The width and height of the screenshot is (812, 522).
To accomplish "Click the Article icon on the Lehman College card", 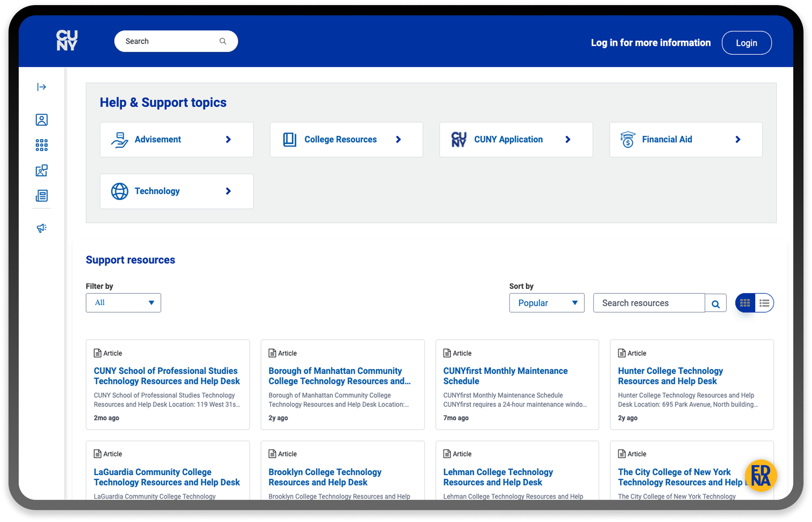I will [x=447, y=454].
